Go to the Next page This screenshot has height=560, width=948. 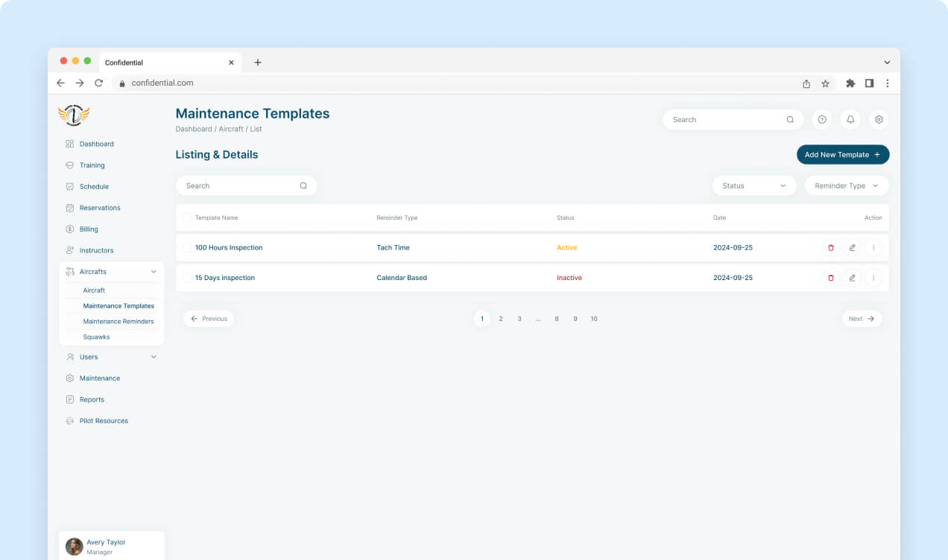coord(862,319)
